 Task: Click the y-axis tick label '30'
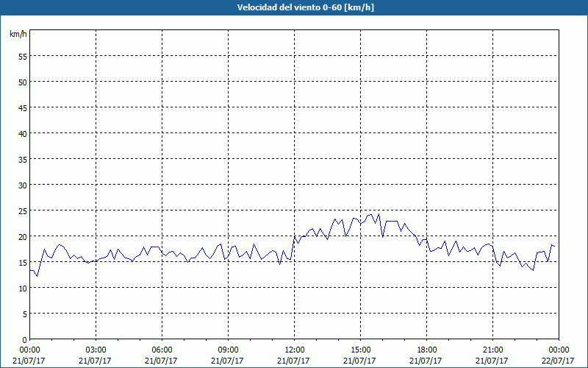point(23,185)
